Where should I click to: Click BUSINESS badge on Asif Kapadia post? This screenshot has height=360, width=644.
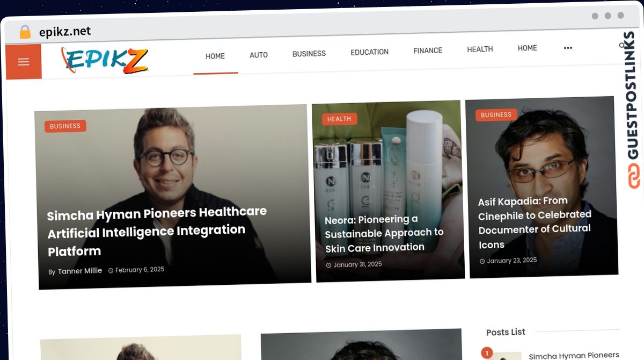coord(496,115)
